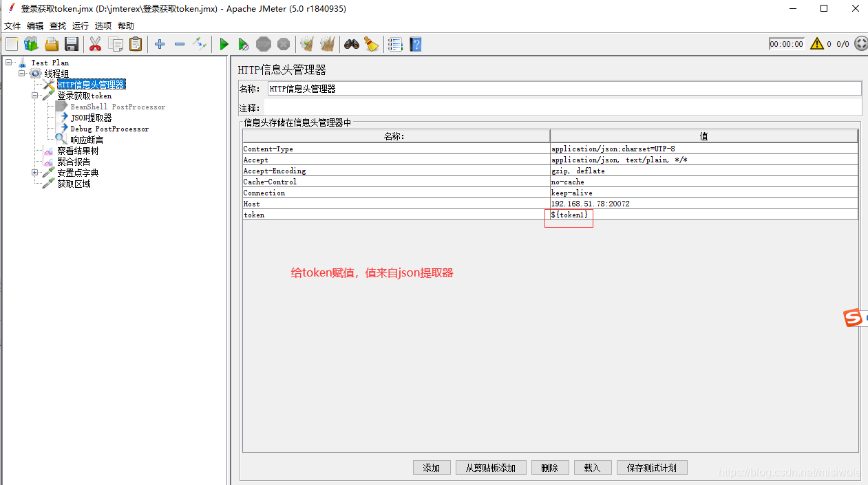Open the 文件 menu

tap(13, 25)
